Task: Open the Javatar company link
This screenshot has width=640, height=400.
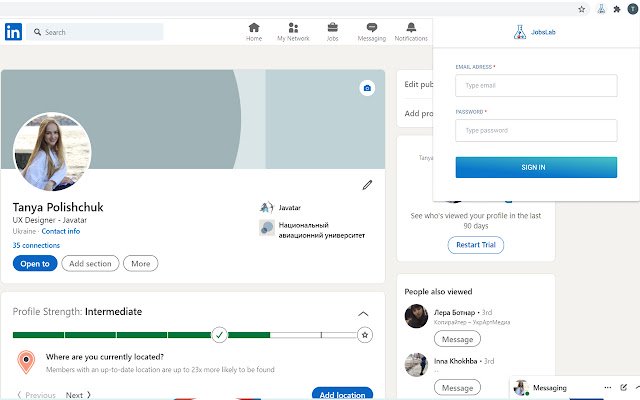Action: [x=289, y=208]
